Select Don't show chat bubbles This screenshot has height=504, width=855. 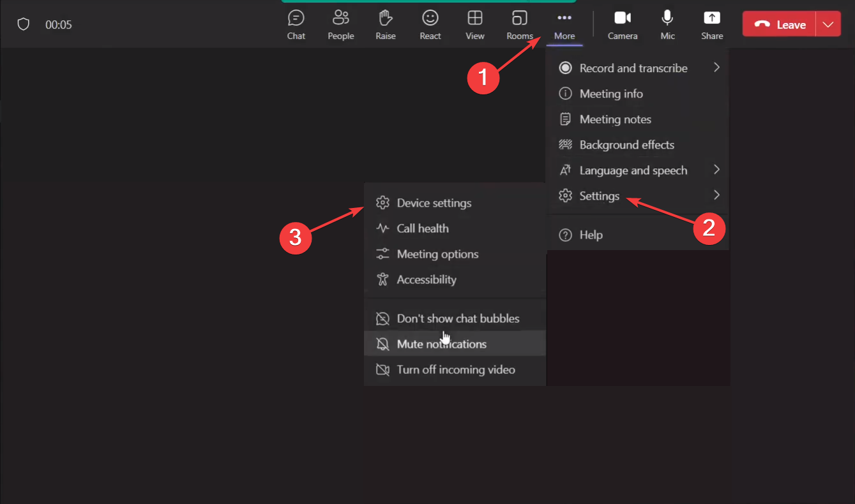click(x=455, y=318)
